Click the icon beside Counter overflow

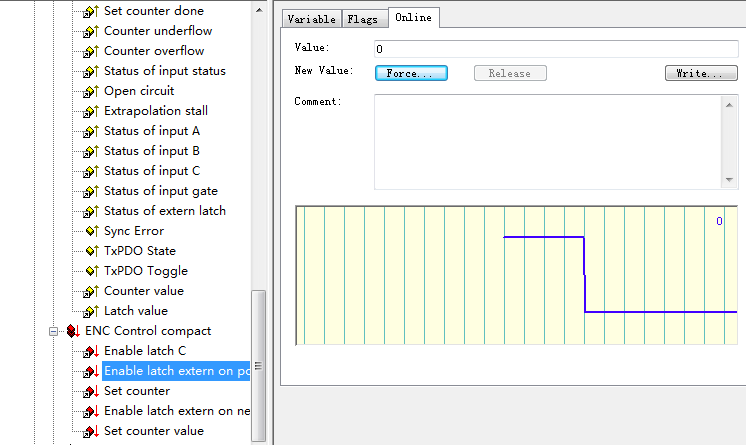(x=91, y=51)
